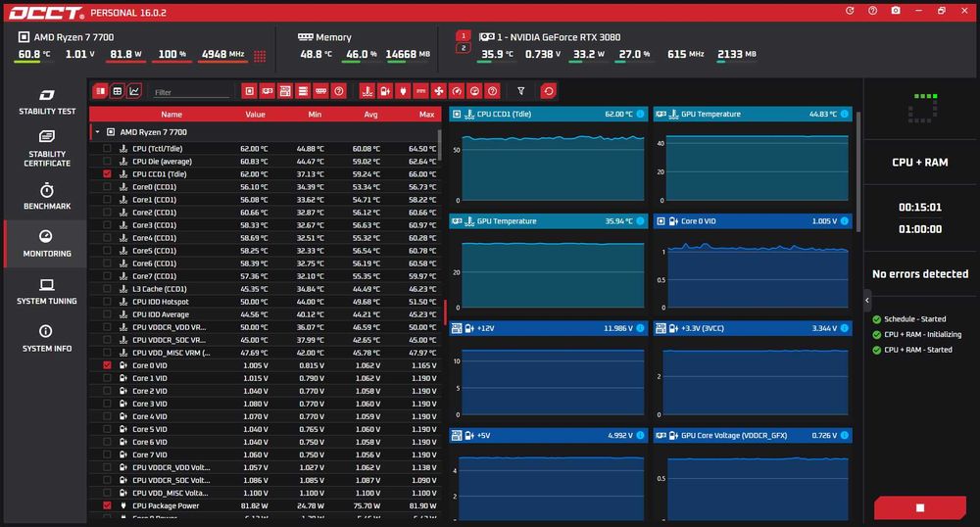Image resolution: width=980 pixels, height=527 pixels.
Task: Switch to graphs-only view
Action: click(x=133, y=91)
